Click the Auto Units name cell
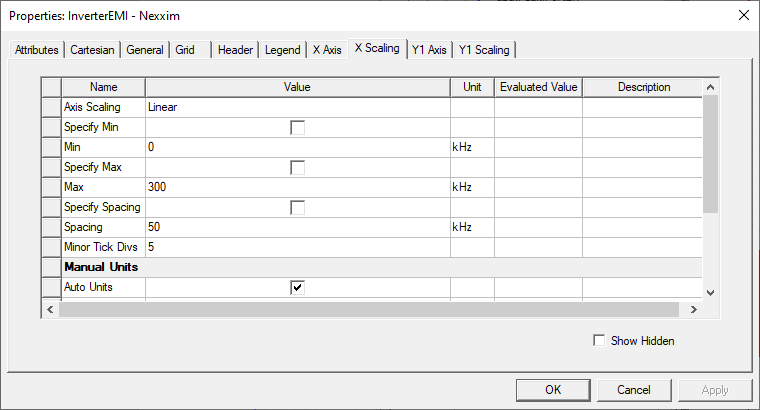 [x=103, y=287]
